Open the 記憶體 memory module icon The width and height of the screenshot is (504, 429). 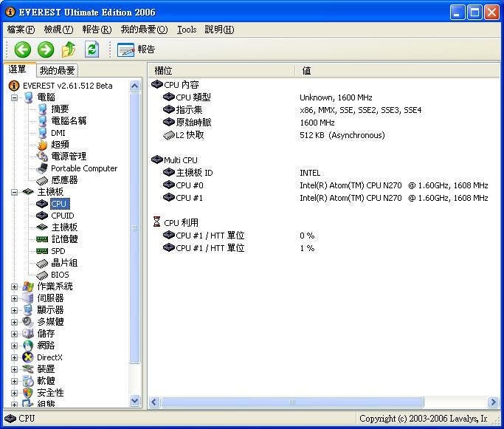click(42, 239)
